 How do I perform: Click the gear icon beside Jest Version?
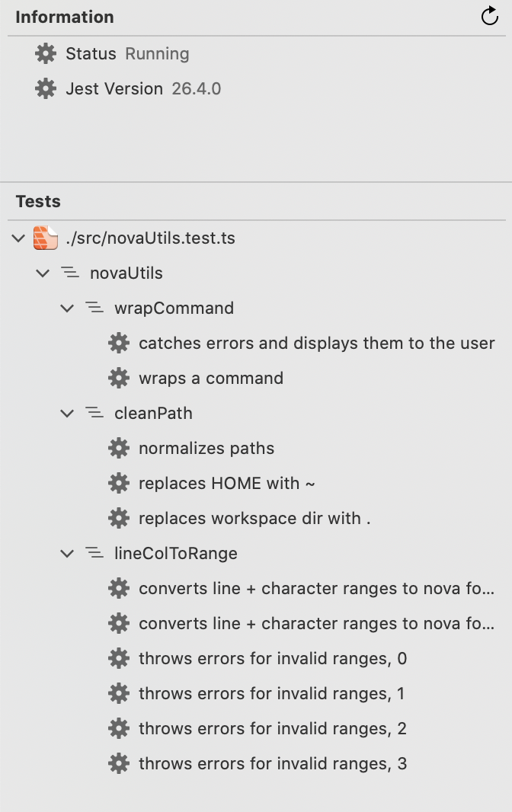coord(46,89)
